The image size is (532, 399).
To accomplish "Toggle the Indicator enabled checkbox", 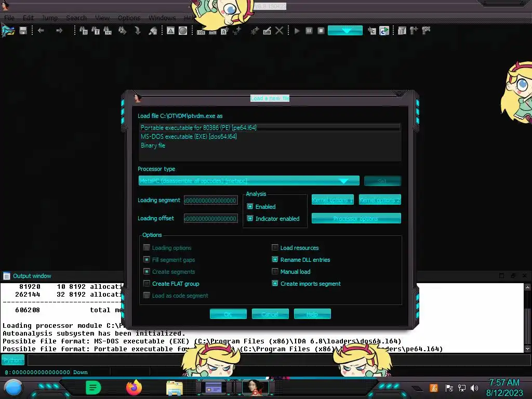I will (250, 219).
